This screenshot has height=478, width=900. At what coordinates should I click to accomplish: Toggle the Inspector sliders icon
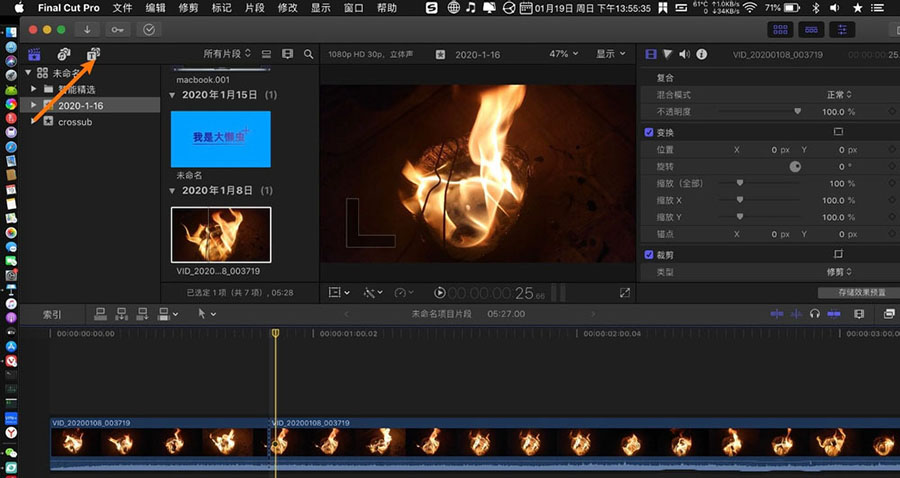click(842, 29)
